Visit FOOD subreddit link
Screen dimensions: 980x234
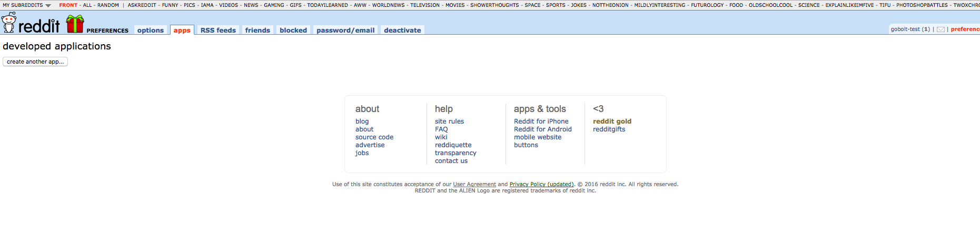pyautogui.click(x=736, y=5)
